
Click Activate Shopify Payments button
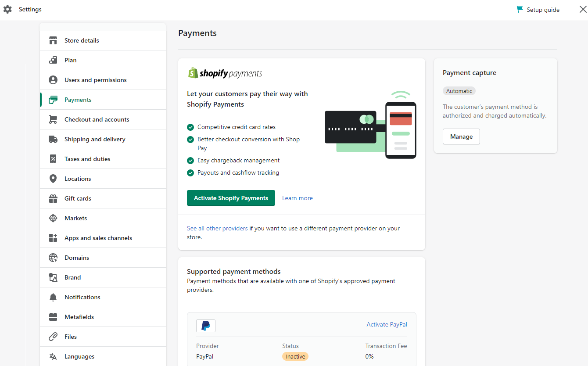click(231, 198)
